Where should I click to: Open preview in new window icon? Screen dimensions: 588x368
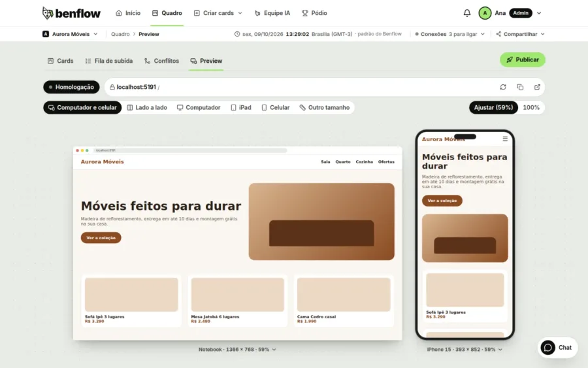(537, 87)
